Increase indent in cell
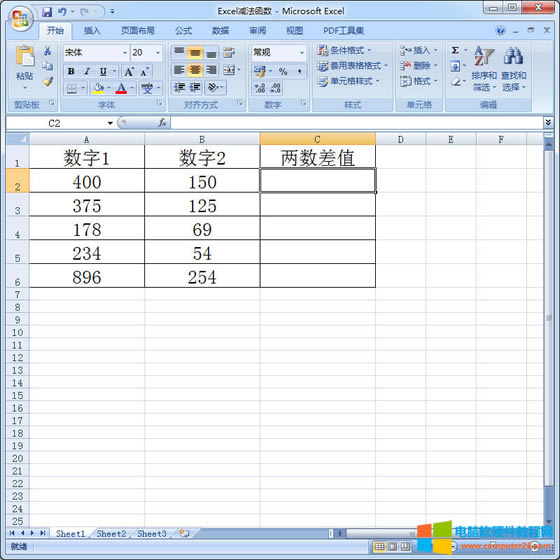Viewport: 560px width, 560px height. [195, 88]
